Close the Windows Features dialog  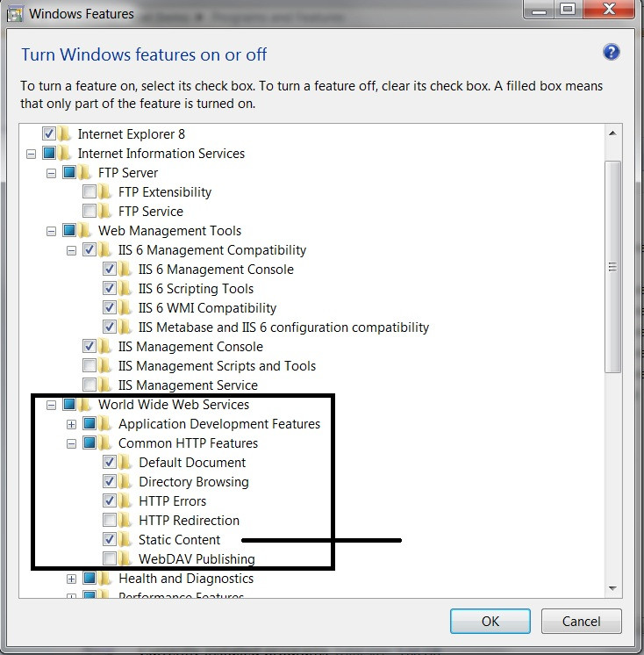coord(609,9)
